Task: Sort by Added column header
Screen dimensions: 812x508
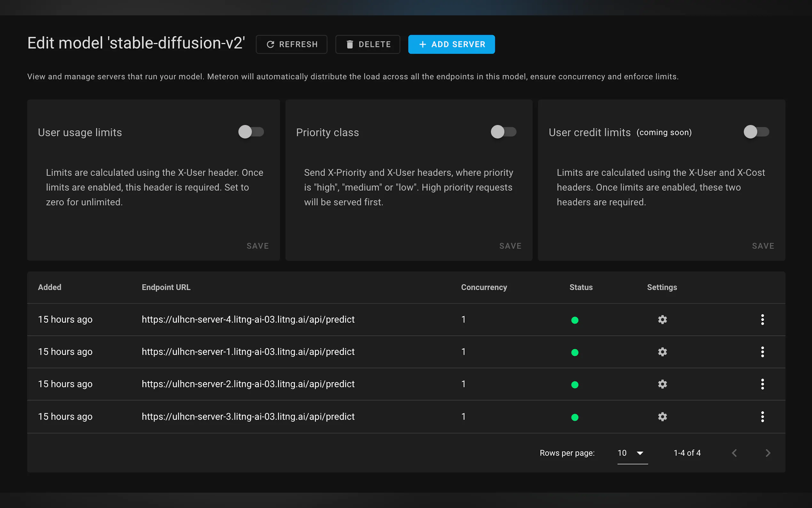Action: [50, 287]
